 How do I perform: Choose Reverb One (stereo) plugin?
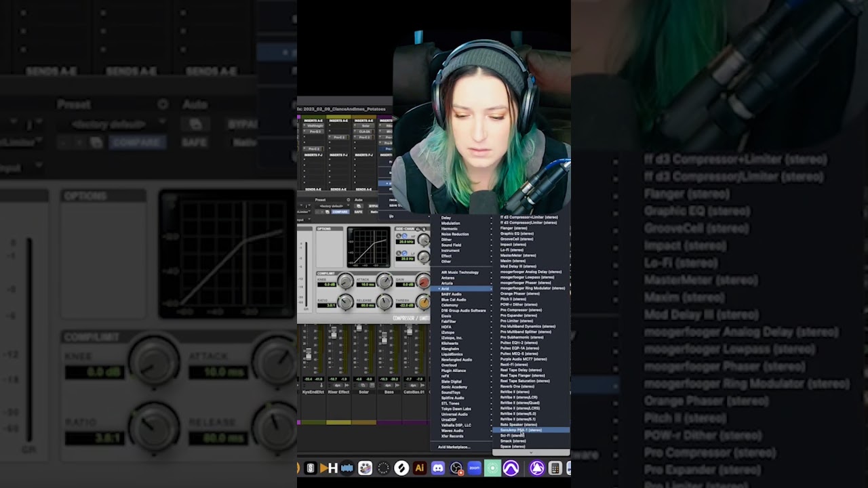[x=531, y=386]
